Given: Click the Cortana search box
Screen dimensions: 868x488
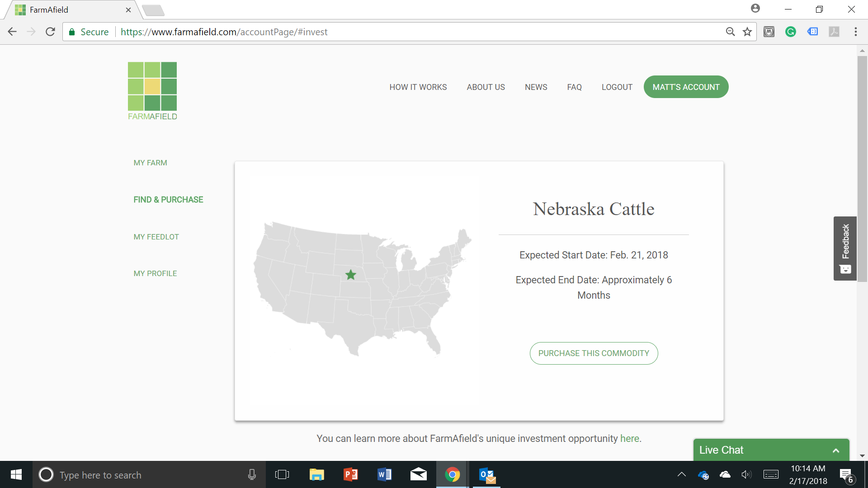Looking at the screenshot, I should point(149,474).
